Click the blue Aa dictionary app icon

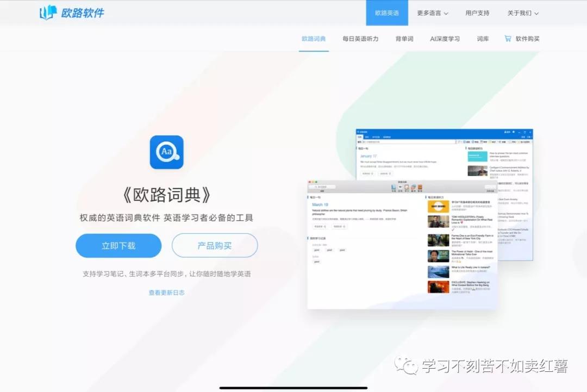pos(166,152)
